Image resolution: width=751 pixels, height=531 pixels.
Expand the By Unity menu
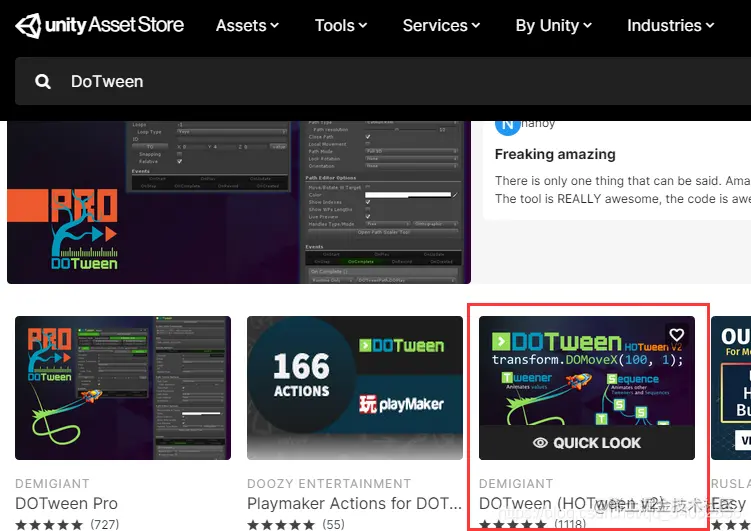[x=554, y=25]
